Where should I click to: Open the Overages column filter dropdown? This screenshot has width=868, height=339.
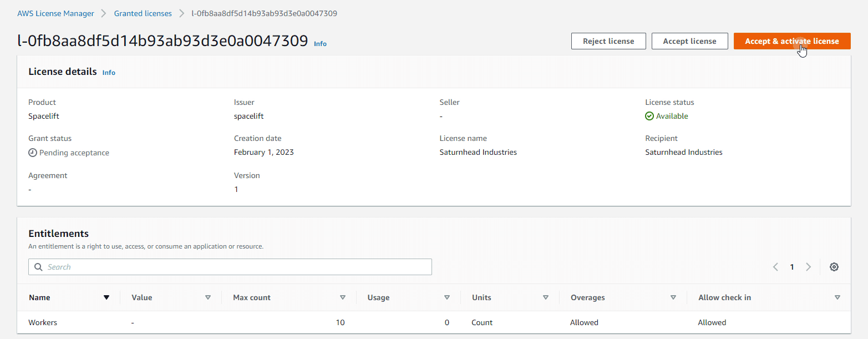click(673, 297)
